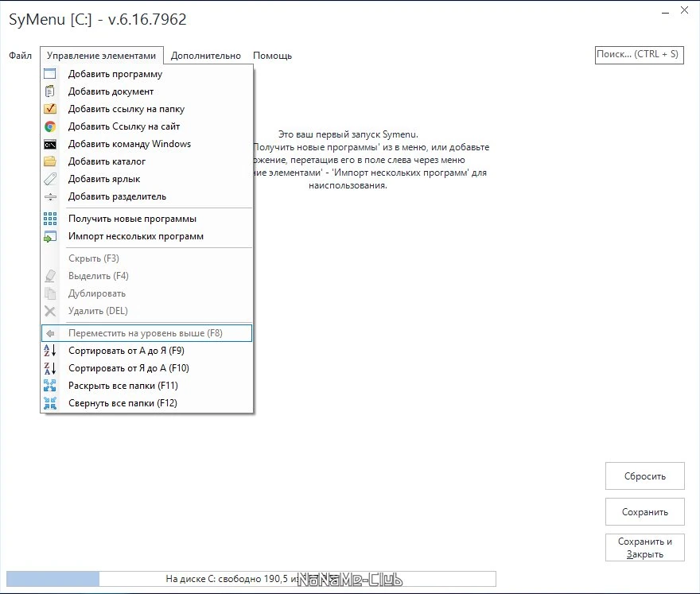Close the SyMenu window
The height and width of the screenshot is (594, 700).
coord(684,10)
